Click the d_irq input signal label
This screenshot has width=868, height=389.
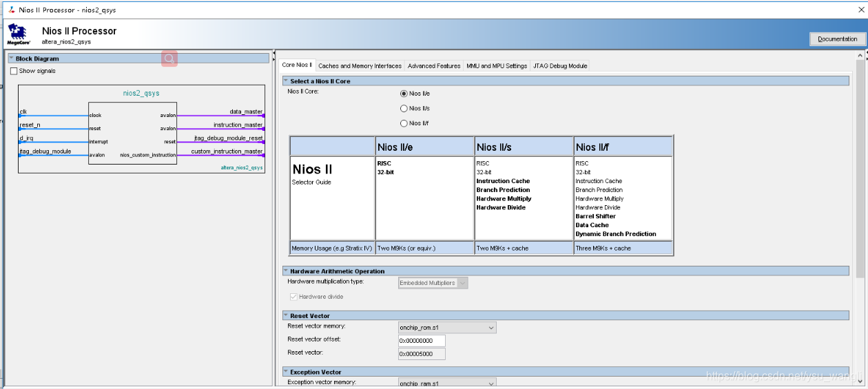click(x=26, y=138)
